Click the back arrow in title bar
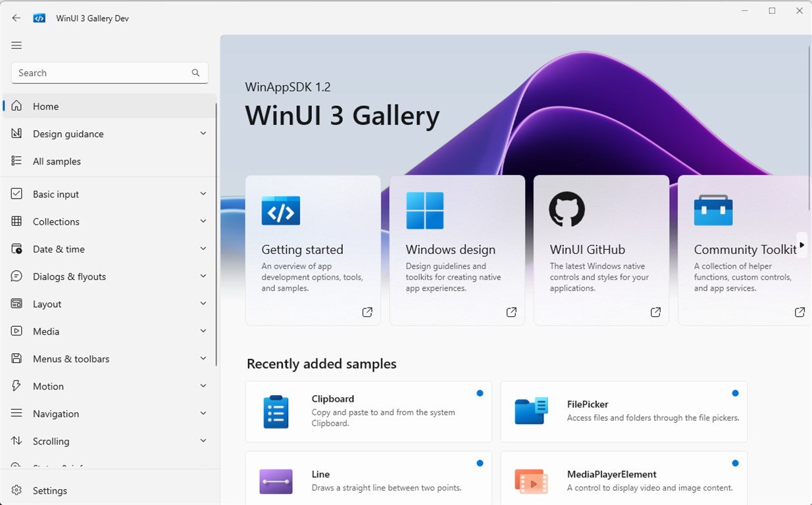 click(16, 18)
